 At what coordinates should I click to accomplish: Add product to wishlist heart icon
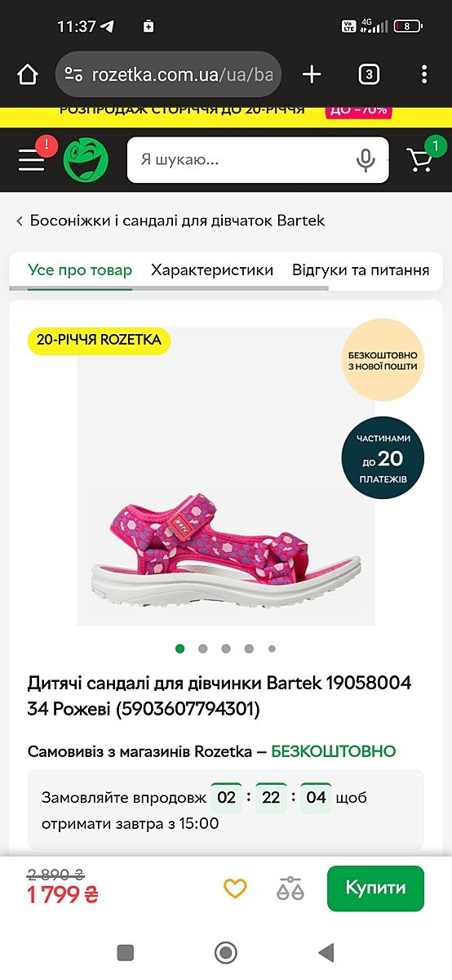235,889
